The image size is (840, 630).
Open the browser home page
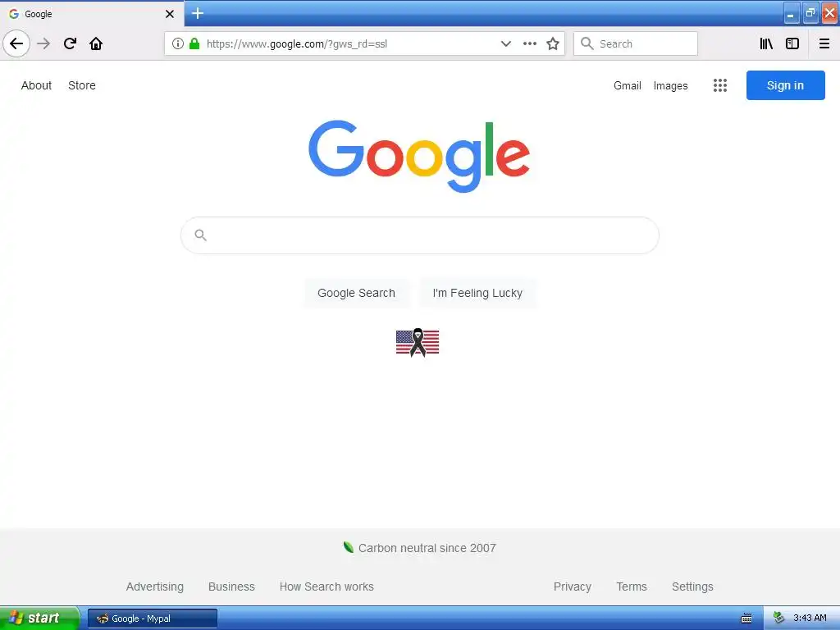click(96, 43)
